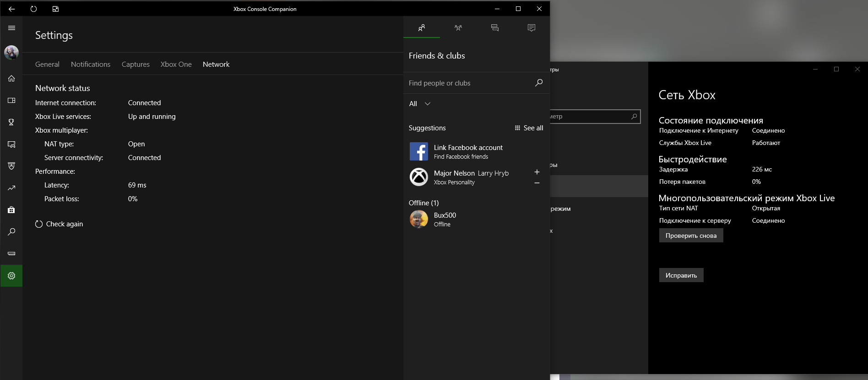Viewport: 868px width, 380px height.
Task: Click Check again button
Action: click(x=59, y=224)
